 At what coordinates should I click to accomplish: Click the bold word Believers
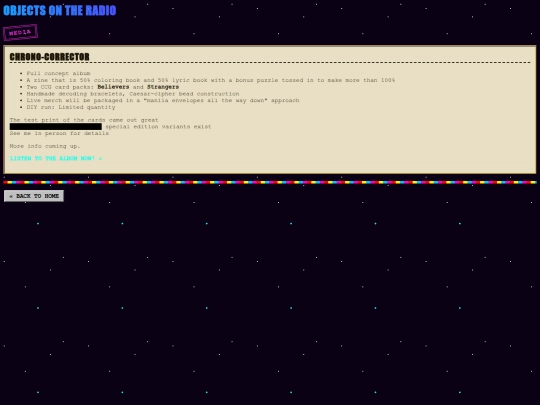pos(113,87)
